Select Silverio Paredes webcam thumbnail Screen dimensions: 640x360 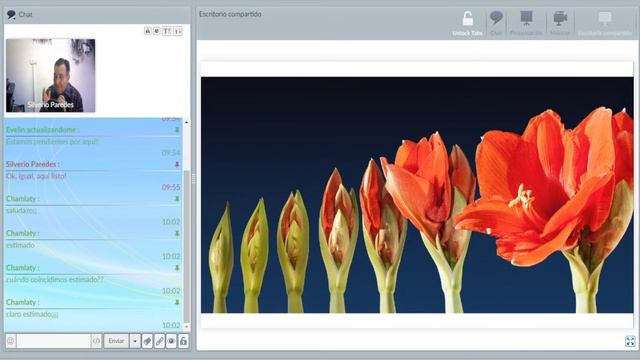51,76
